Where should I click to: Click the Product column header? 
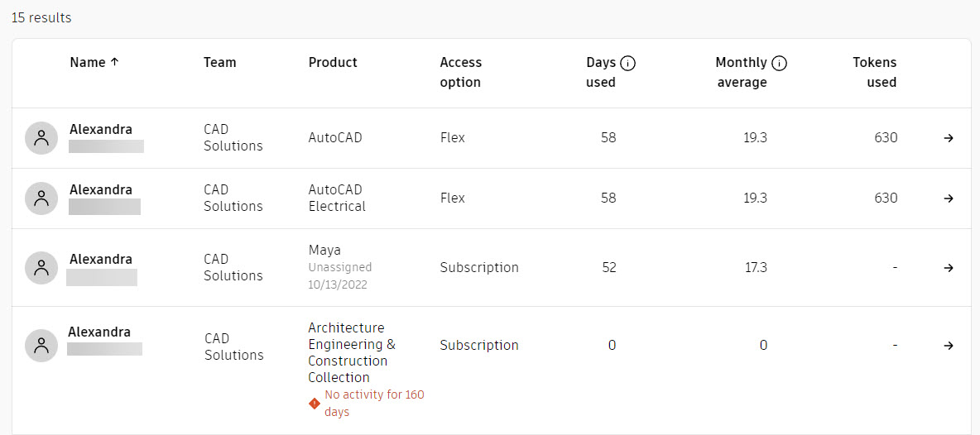pos(333,62)
